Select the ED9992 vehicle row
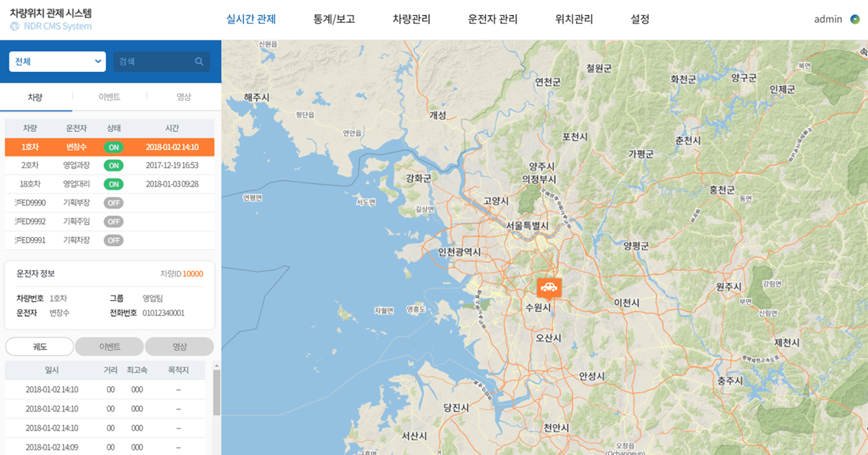 point(110,222)
